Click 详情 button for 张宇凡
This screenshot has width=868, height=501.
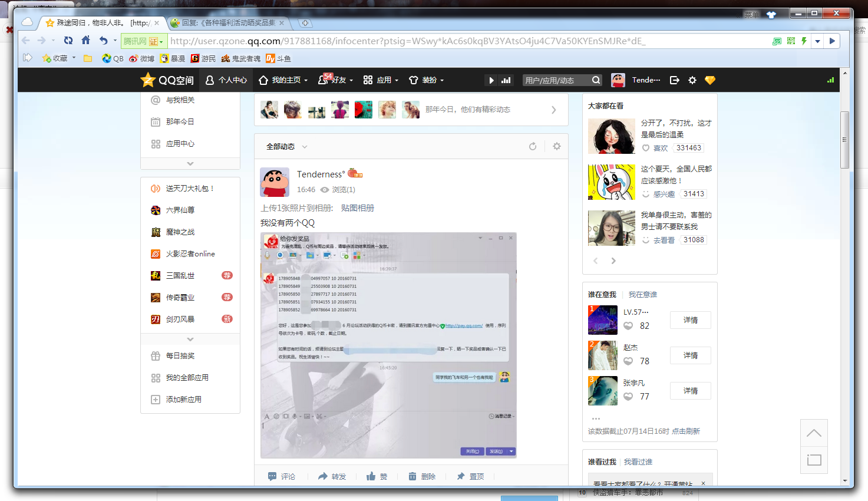691,391
